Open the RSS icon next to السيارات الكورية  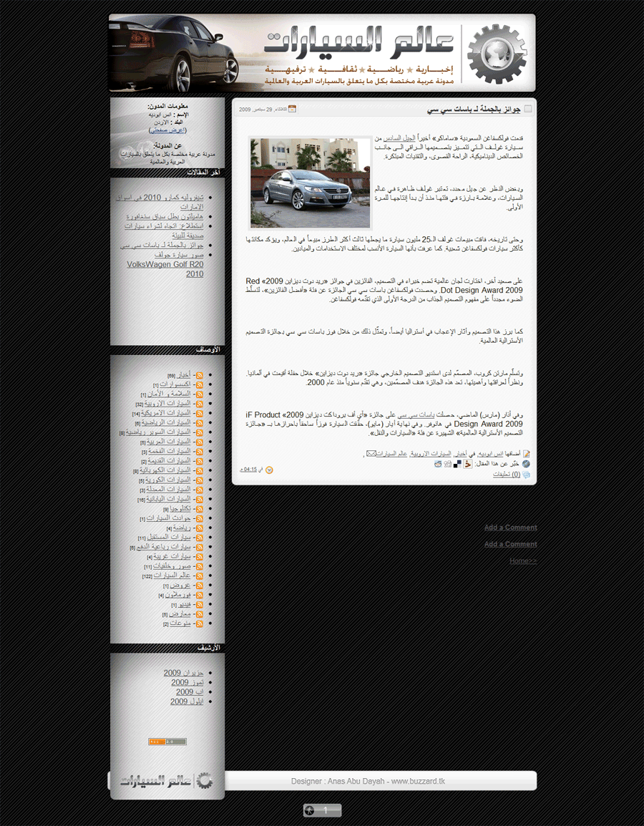pos(200,480)
